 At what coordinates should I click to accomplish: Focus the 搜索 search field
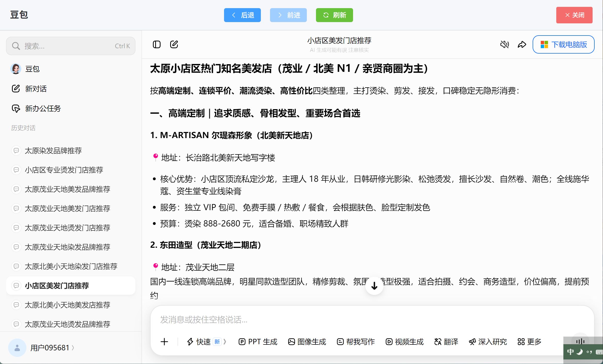coord(71,46)
